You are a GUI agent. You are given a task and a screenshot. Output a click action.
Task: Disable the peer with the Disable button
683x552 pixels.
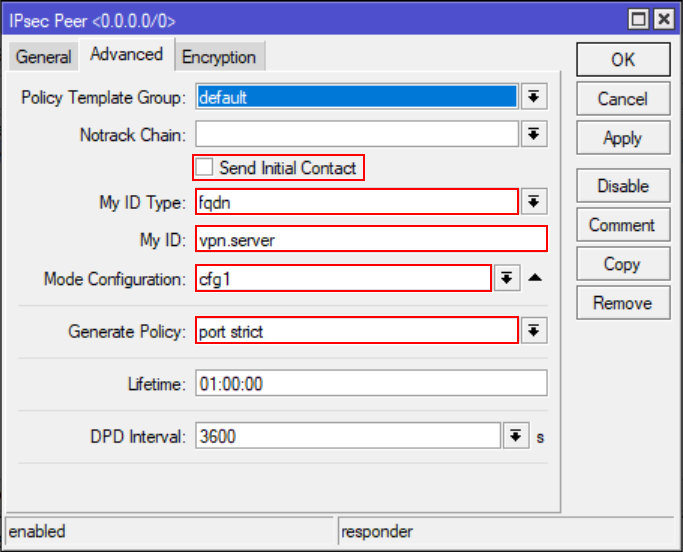[622, 186]
